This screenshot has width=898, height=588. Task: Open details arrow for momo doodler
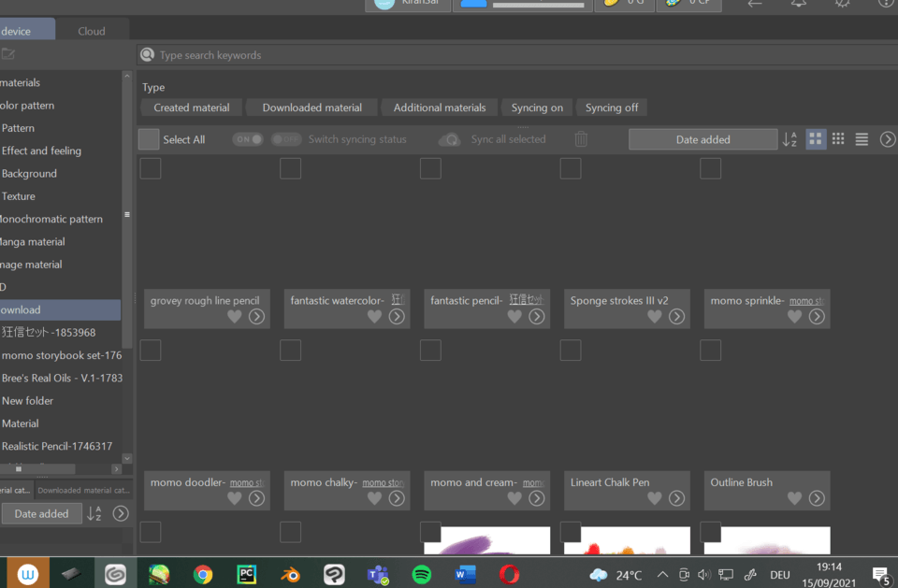[x=256, y=498]
